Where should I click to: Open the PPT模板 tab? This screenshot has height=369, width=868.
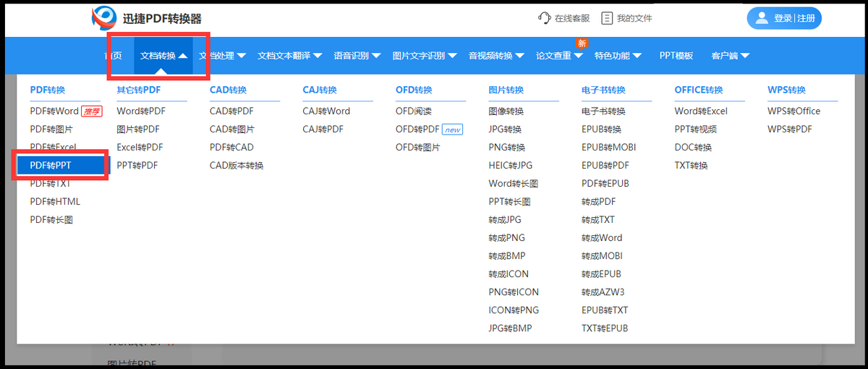pyautogui.click(x=676, y=56)
